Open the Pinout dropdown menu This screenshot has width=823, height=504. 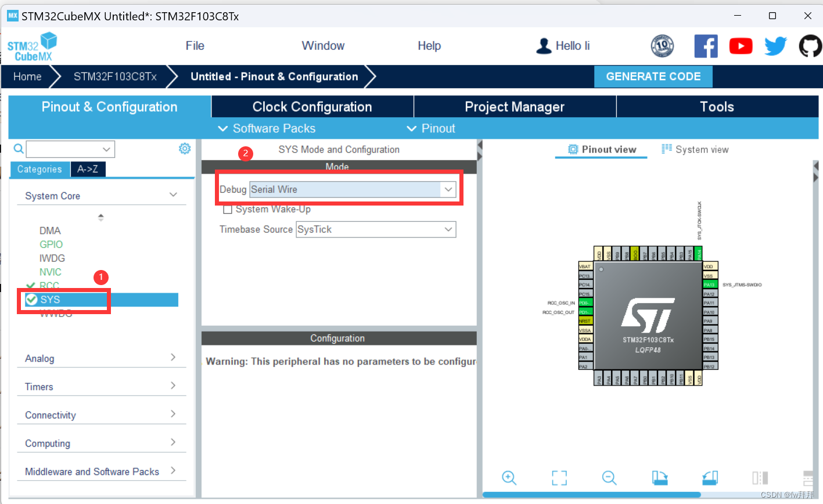pos(431,128)
